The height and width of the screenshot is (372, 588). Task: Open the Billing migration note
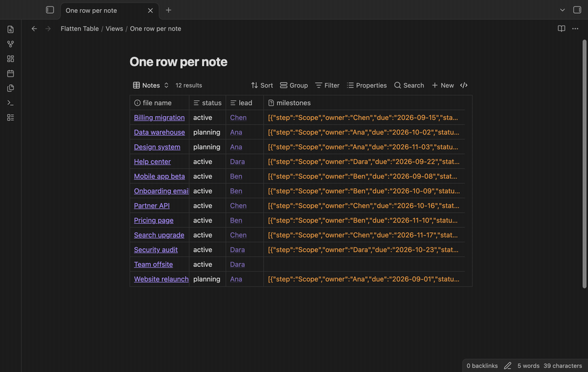(x=159, y=117)
